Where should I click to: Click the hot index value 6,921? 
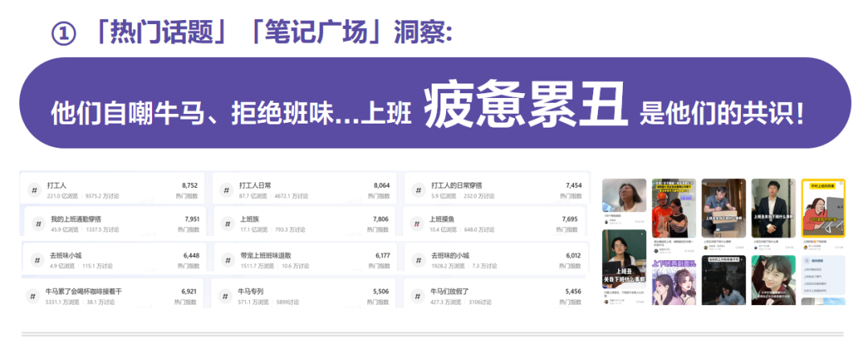click(190, 291)
